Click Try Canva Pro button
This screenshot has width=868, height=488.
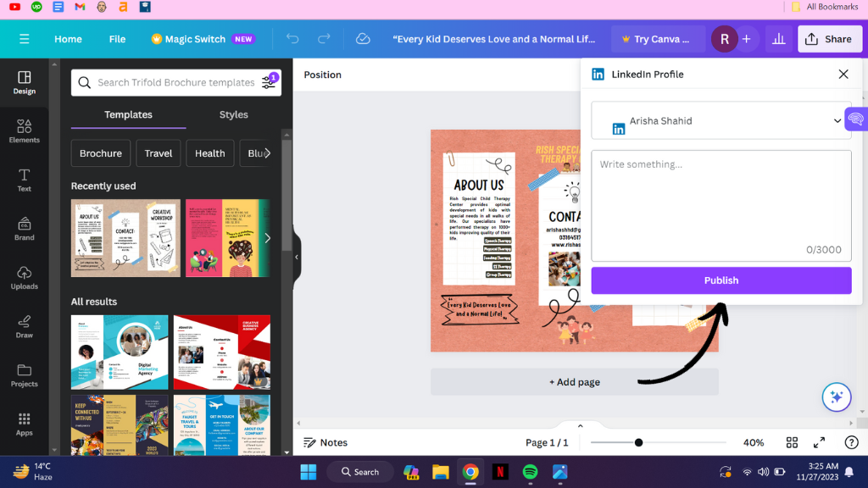click(x=658, y=39)
